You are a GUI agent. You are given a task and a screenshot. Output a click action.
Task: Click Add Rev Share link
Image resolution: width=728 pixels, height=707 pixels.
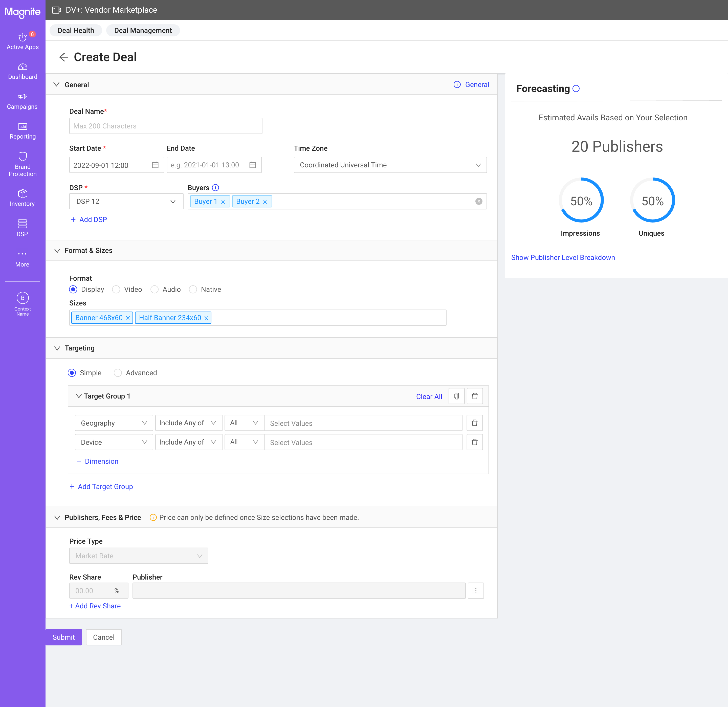coord(95,606)
